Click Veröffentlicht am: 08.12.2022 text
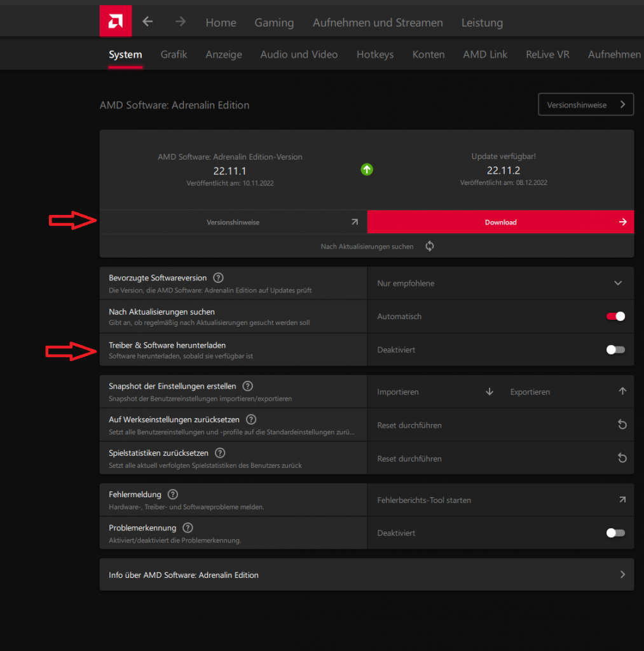 click(504, 182)
